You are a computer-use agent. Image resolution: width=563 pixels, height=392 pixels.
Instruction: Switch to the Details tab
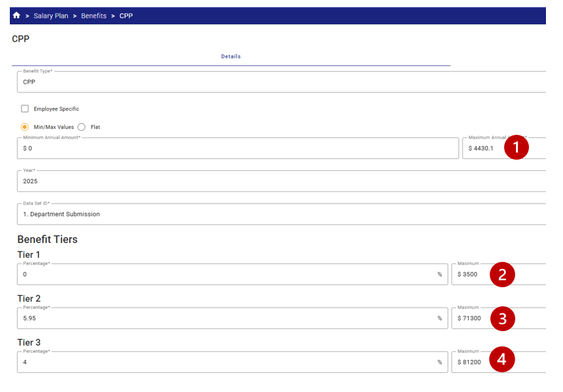pyautogui.click(x=231, y=56)
